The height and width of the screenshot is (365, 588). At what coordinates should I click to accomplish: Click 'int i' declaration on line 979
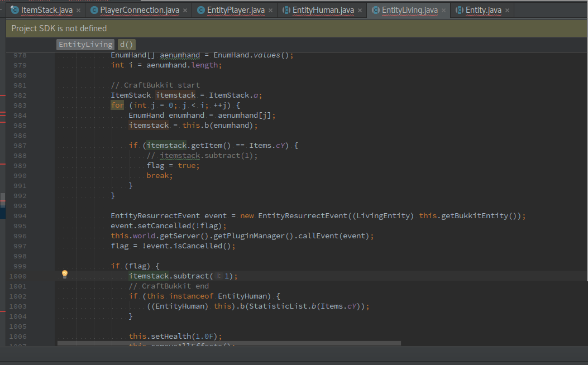(x=122, y=65)
